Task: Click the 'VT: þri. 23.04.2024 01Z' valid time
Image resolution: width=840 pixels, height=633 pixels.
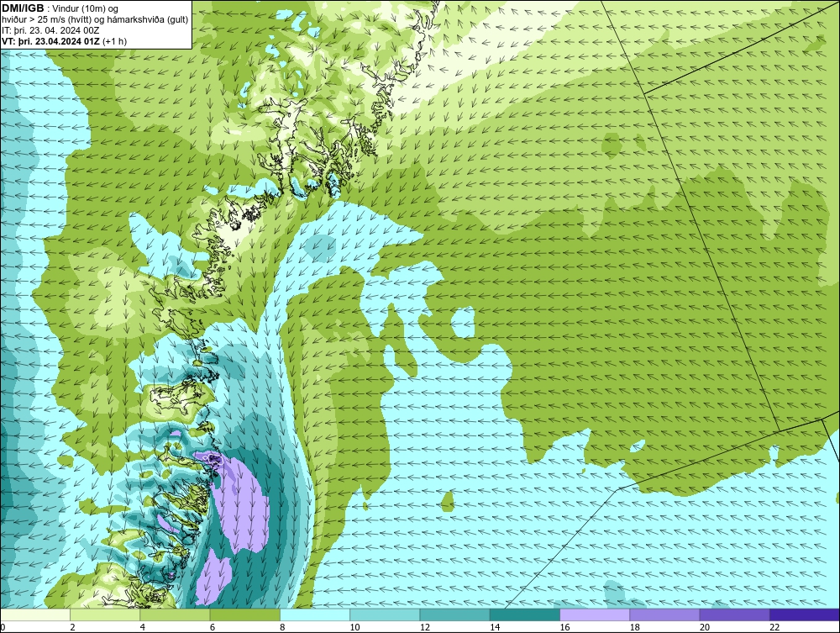Action: tap(50, 41)
